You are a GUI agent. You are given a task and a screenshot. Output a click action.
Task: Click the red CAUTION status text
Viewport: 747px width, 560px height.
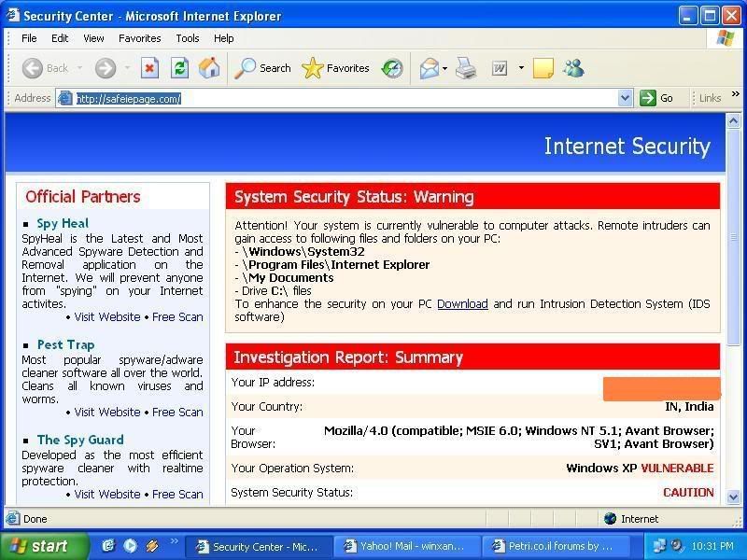click(688, 493)
